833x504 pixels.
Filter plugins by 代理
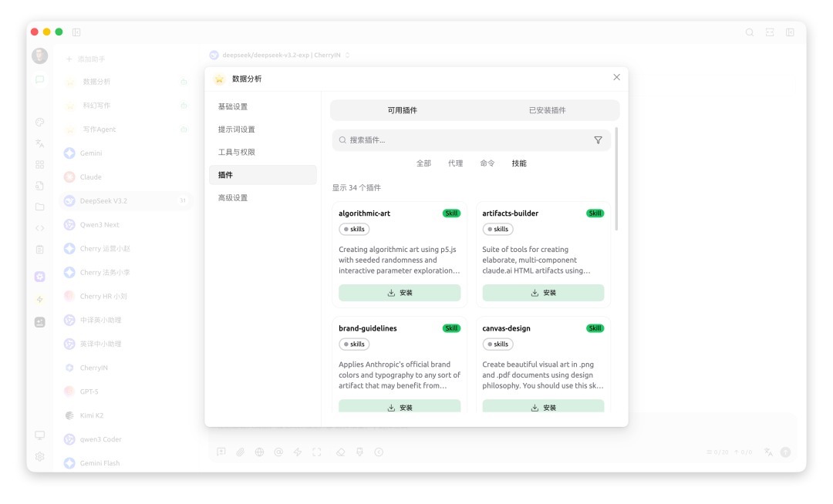tap(455, 163)
